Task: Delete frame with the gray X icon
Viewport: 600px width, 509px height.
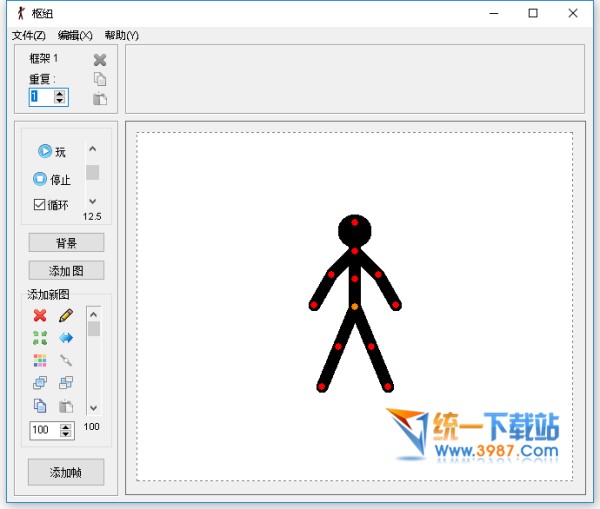Action: click(x=100, y=60)
